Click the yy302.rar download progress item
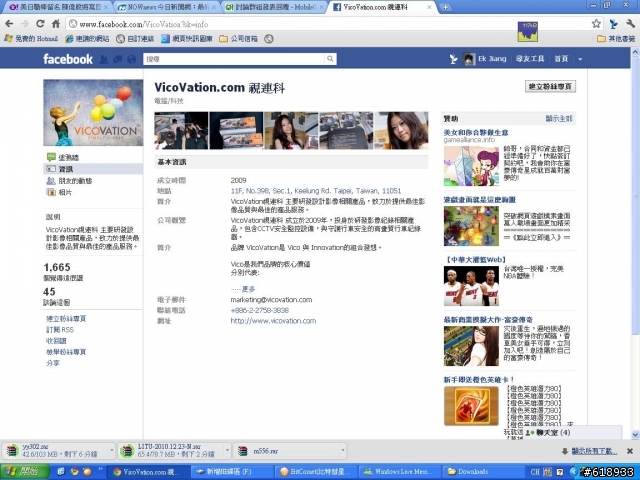Image resolution: width=640 pixels, height=480 pixels. (x=60, y=451)
